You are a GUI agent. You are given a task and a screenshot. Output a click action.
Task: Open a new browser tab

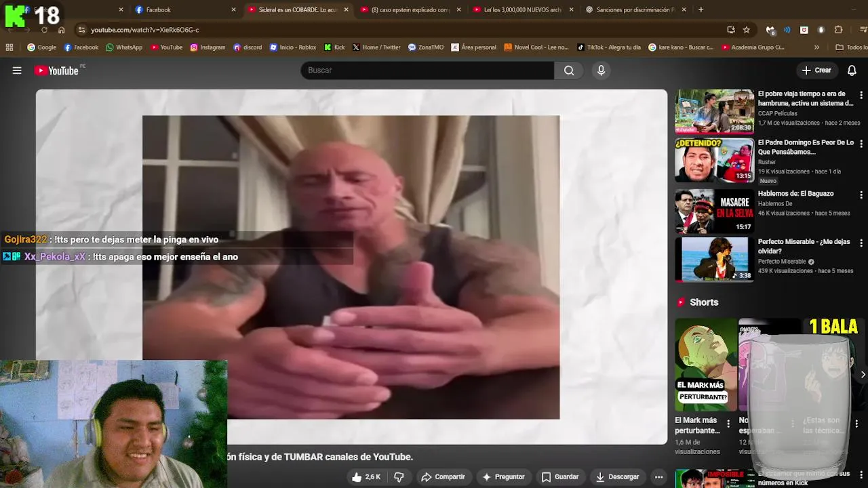[x=701, y=9]
